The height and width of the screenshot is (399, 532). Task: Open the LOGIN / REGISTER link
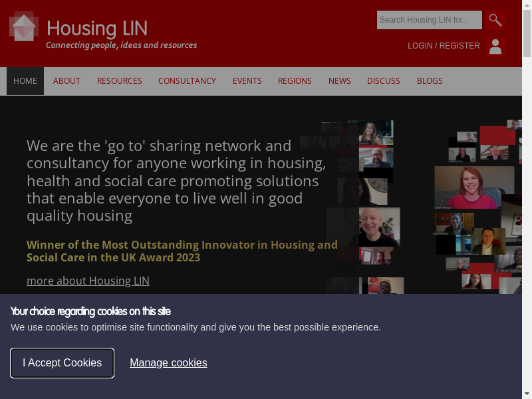444,46
